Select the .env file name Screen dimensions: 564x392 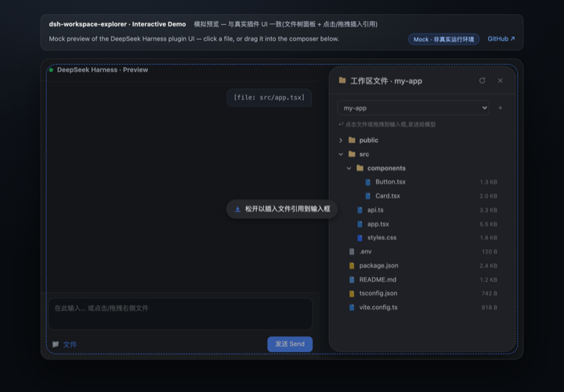pyautogui.click(x=366, y=251)
